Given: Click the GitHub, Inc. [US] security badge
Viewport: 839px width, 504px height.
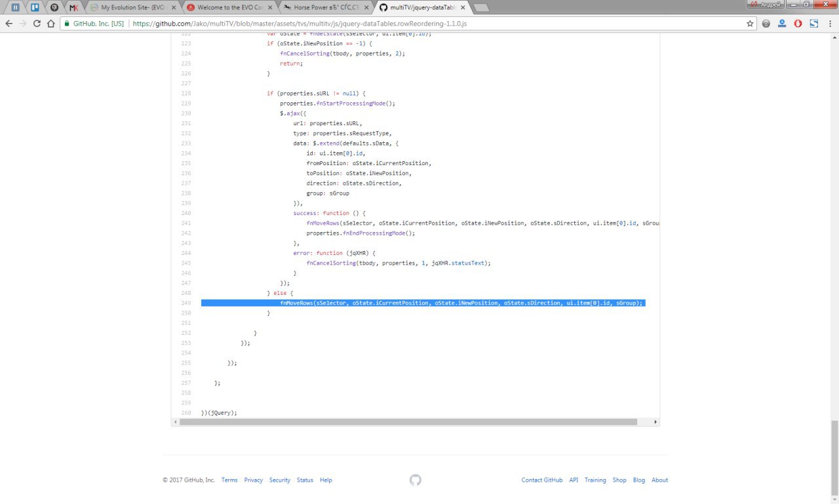Looking at the screenshot, I should coord(93,24).
